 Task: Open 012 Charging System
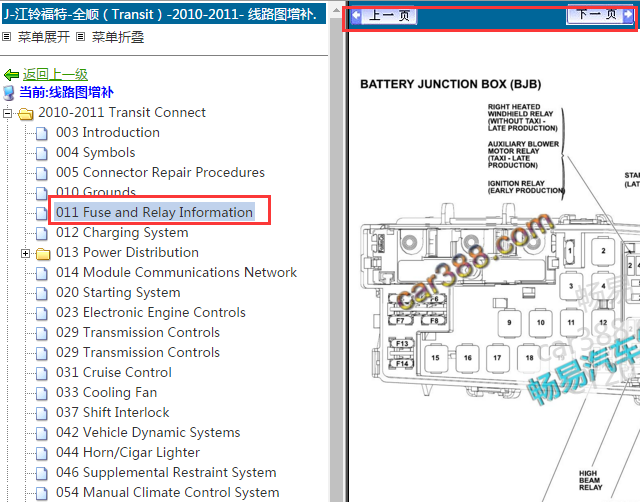click(122, 233)
